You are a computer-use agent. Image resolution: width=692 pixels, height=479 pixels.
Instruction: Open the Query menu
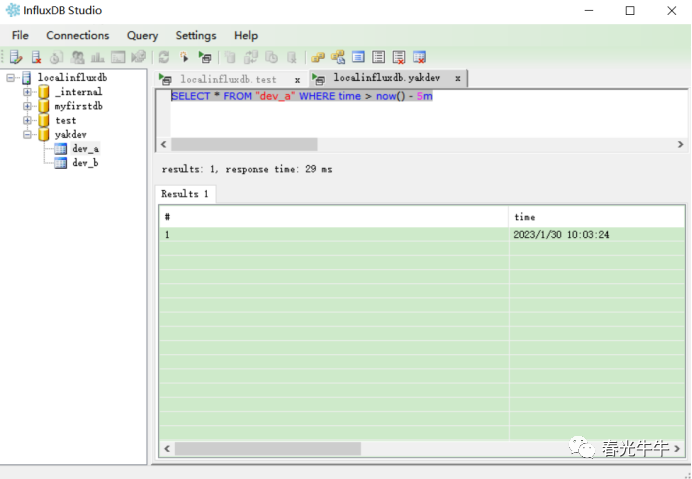pyautogui.click(x=143, y=36)
